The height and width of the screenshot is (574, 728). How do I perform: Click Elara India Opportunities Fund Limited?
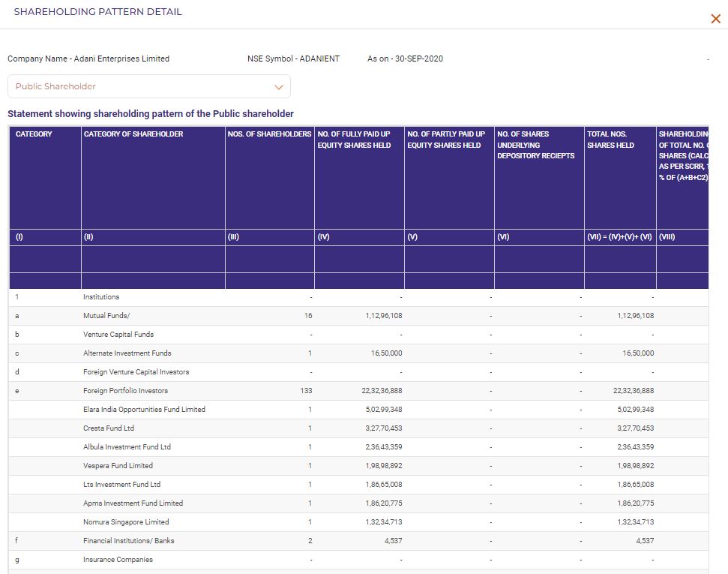tap(144, 410)
